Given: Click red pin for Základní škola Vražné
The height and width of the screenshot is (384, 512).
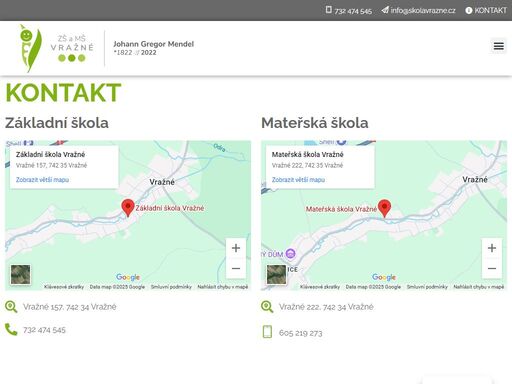Looking at the screenshot, I should coord(128,208).
